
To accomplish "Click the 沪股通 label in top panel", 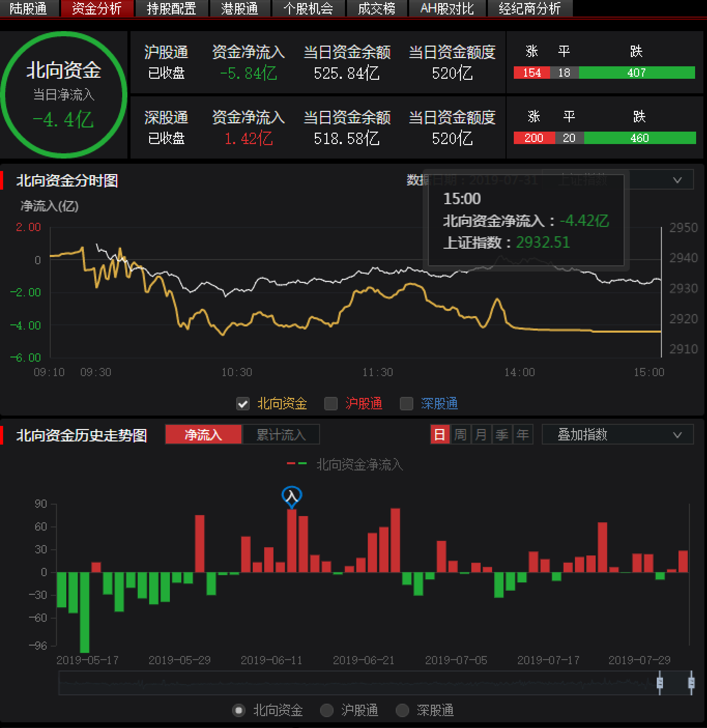I will (166, 52).
